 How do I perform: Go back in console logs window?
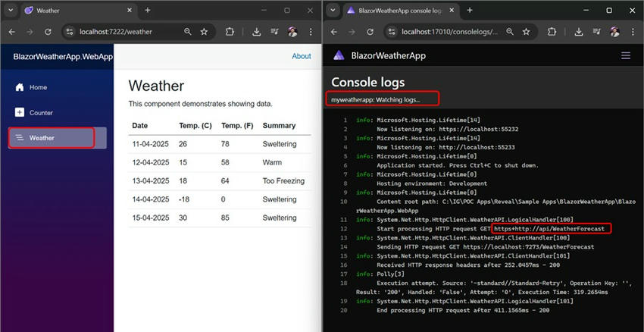(x=334, y=32)
